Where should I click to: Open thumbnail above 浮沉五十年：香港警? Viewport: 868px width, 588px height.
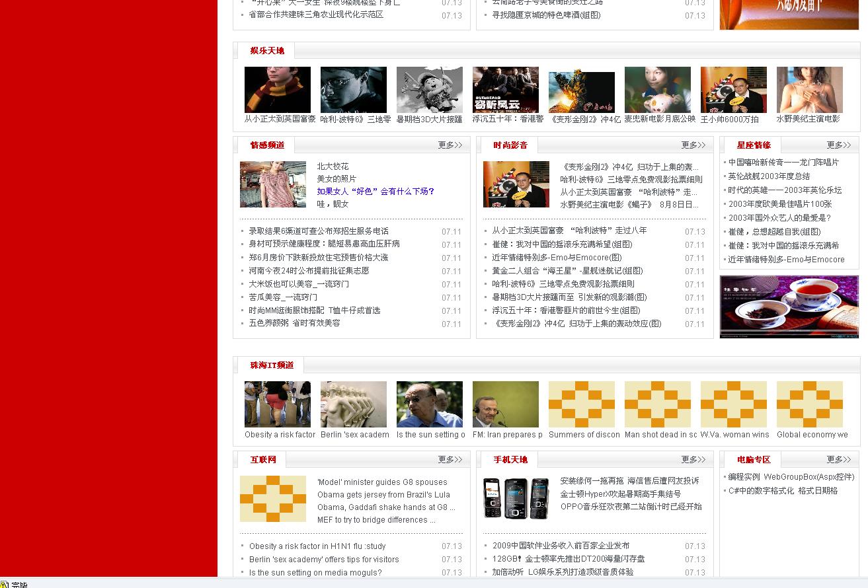506,90
